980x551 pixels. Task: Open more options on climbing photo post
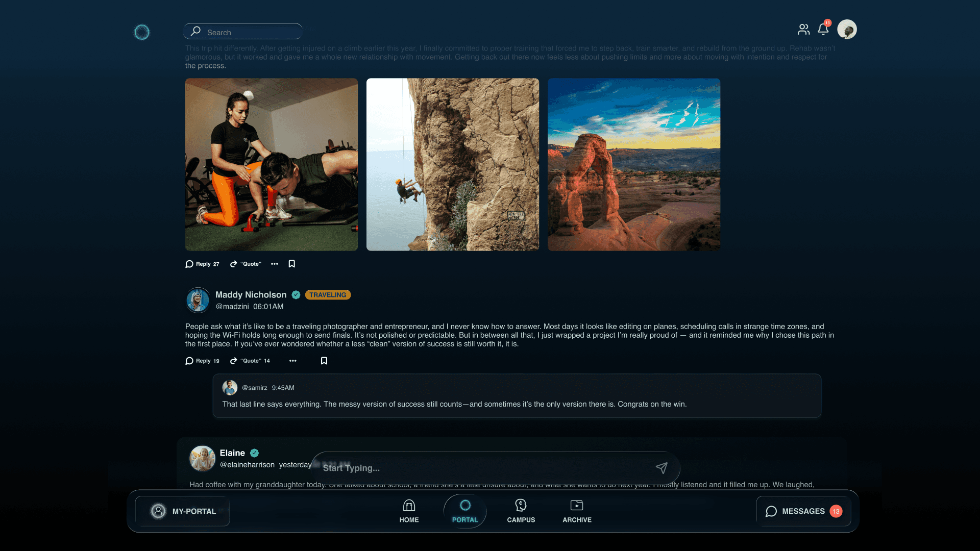275,264
